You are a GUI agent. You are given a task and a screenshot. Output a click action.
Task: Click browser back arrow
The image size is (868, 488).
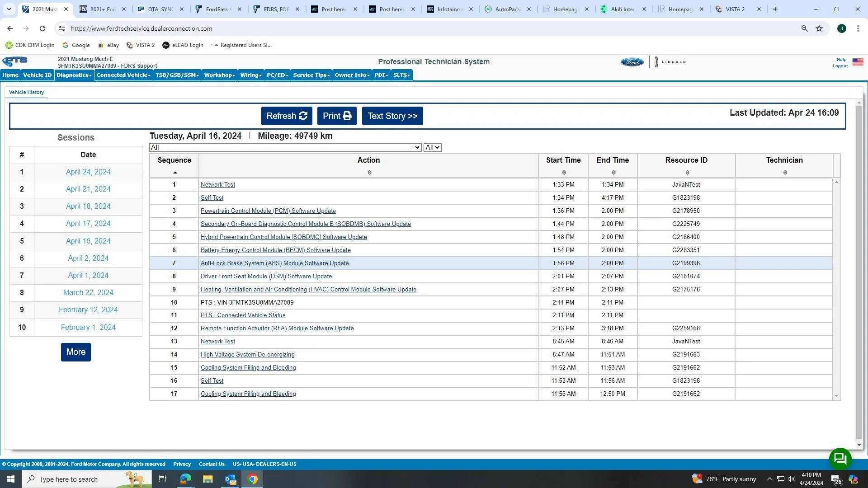10,28
